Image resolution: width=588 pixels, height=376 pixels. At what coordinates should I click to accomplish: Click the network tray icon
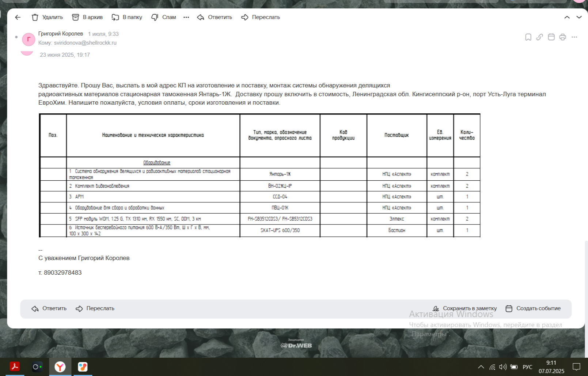pos(492,367)
